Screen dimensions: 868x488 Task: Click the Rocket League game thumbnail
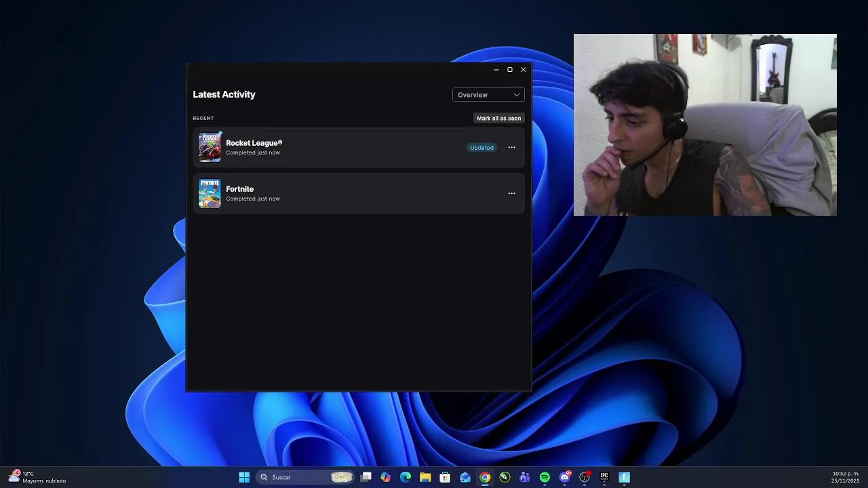click(210, 147)
